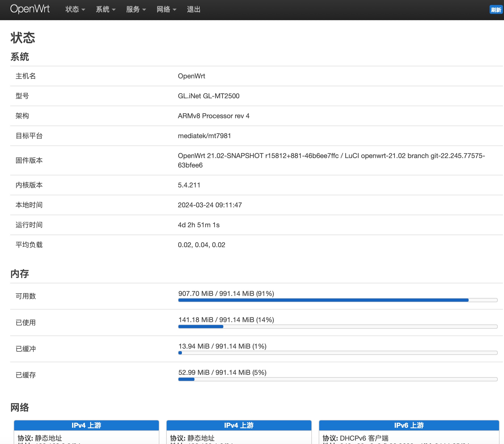This screenshot has width=504, height=444.
Task: Click the 已缓冲 buffered memory bar
Action: pos(338,353)
